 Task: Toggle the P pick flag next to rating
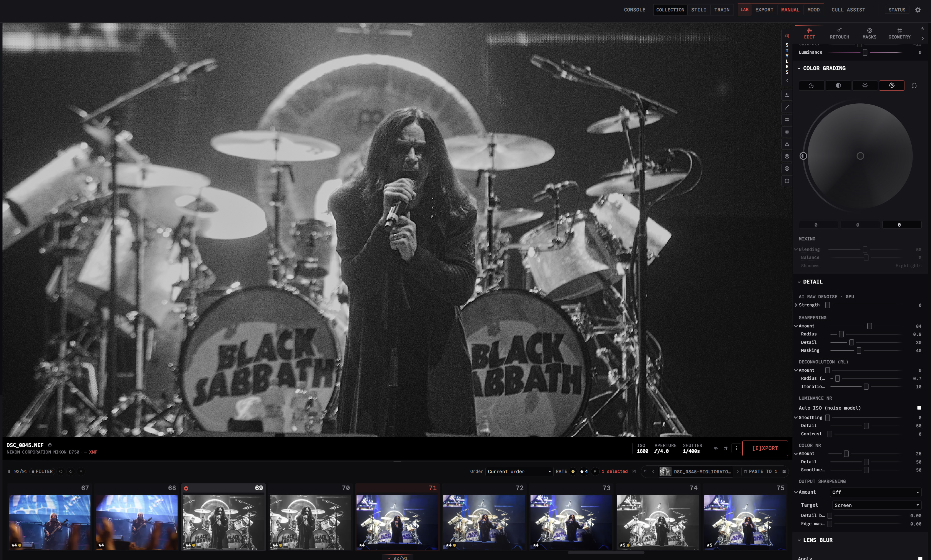595,472
